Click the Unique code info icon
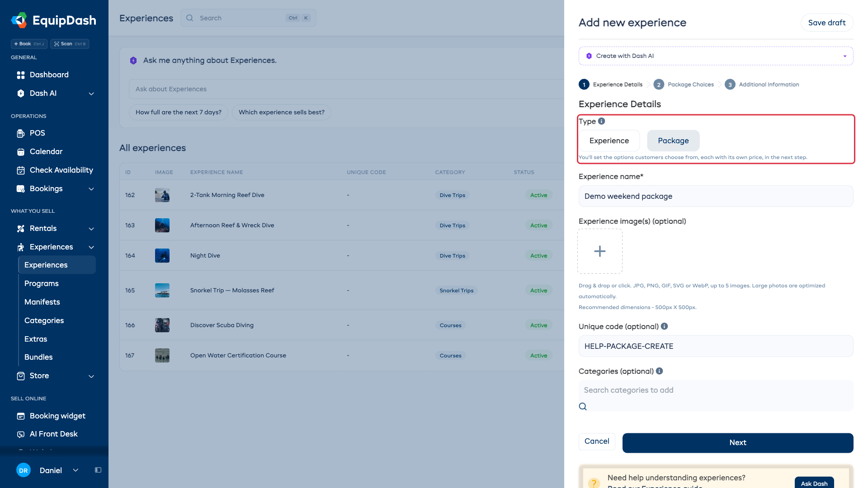The height and width of the screenshot is (488, 868). (664, 326)
